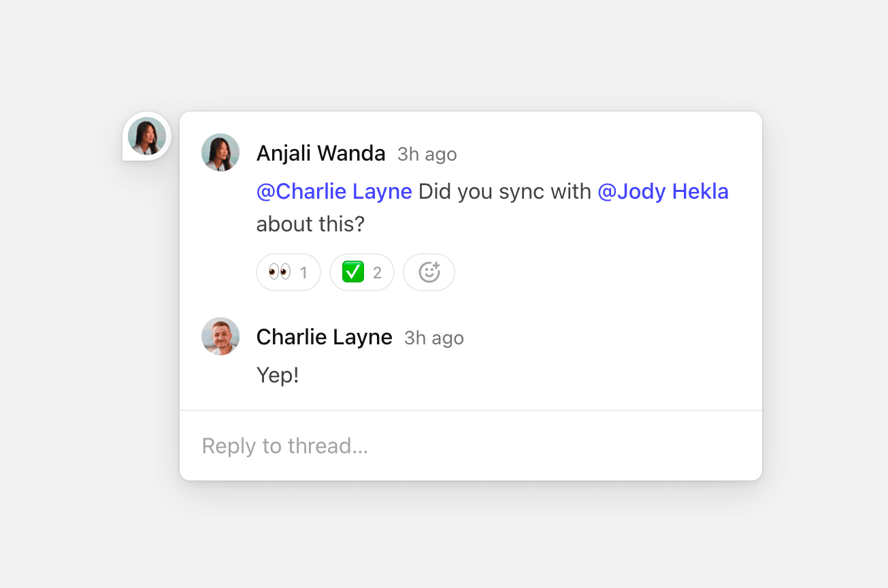
Task: Click the @Charlie Layne mention
Action: (x=334, y=192)
